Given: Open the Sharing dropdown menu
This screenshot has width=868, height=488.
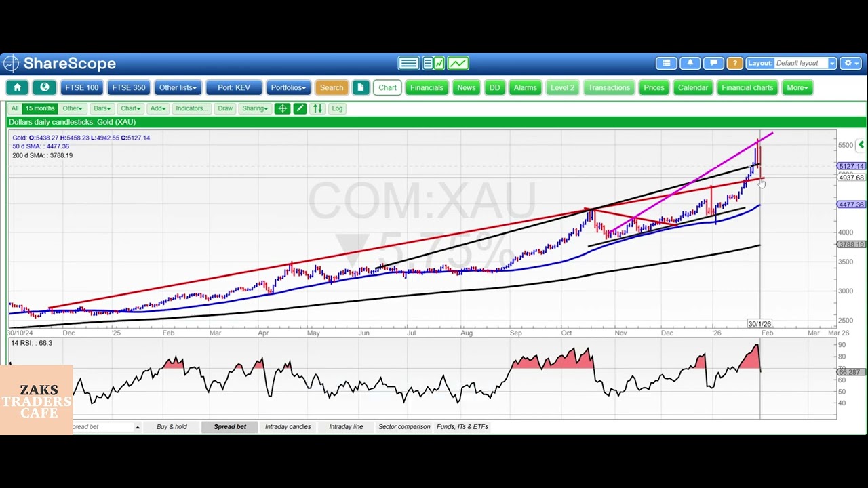Looking at the screenshot, I should tap(255, 108).
